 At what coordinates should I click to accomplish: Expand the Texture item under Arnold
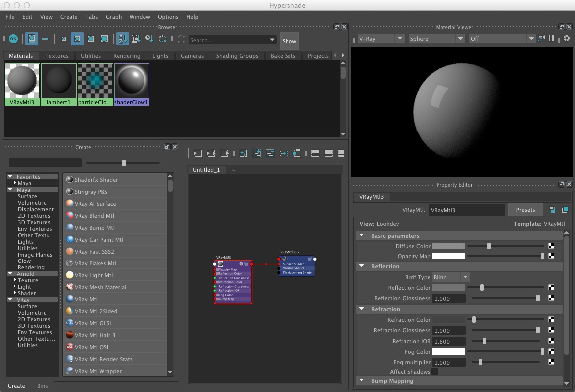pos(14,280)
